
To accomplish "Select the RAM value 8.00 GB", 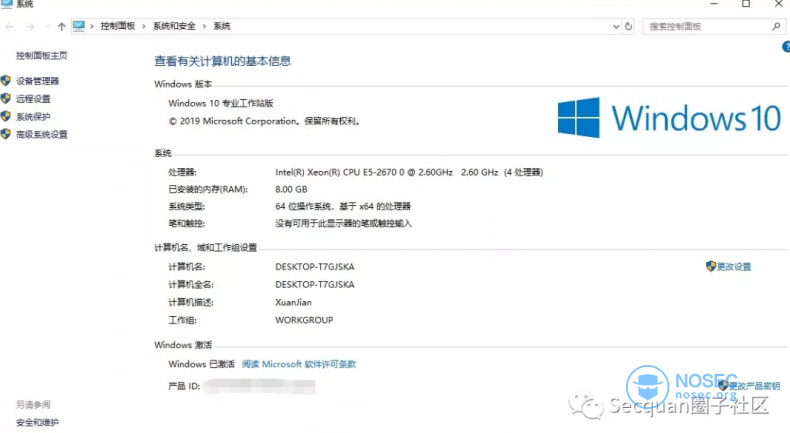I will coord(291,190).
